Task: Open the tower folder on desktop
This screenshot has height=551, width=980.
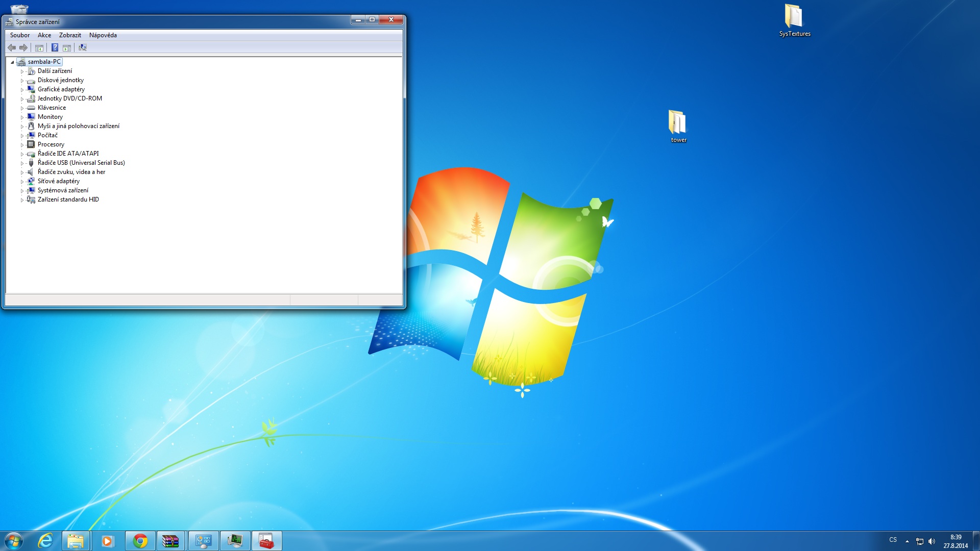Action: click(x=678, y=127)
